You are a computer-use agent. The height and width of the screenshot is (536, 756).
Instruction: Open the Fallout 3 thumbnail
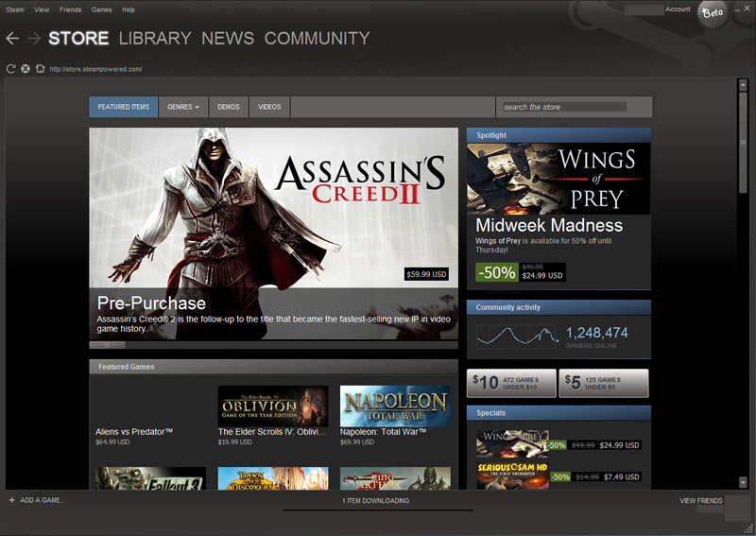pos(151,478)
